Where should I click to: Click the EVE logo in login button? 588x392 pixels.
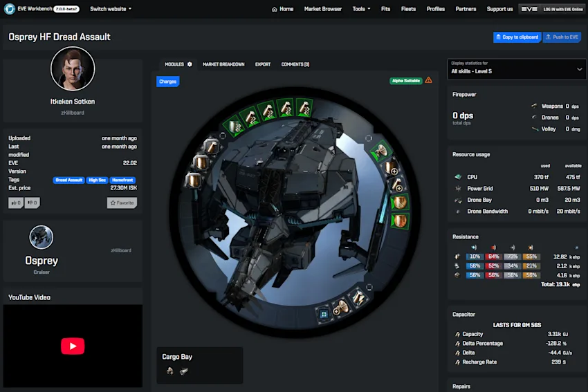point(529,9)
